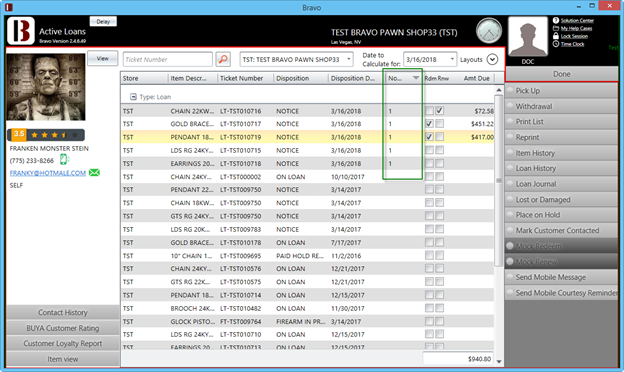The height and width of the screenshot is (372, 624).
Task: Select the GLOCK PISTO FT-TST009764 row
Action: tap(307, 321)
